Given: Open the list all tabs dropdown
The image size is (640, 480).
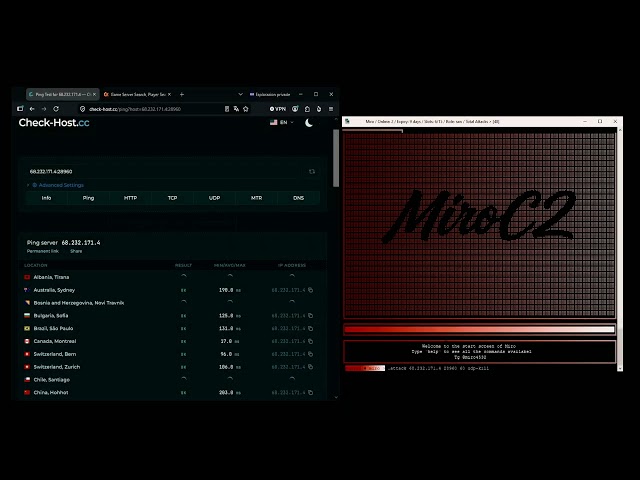Looking at the screenshot, I should (240, 94).
